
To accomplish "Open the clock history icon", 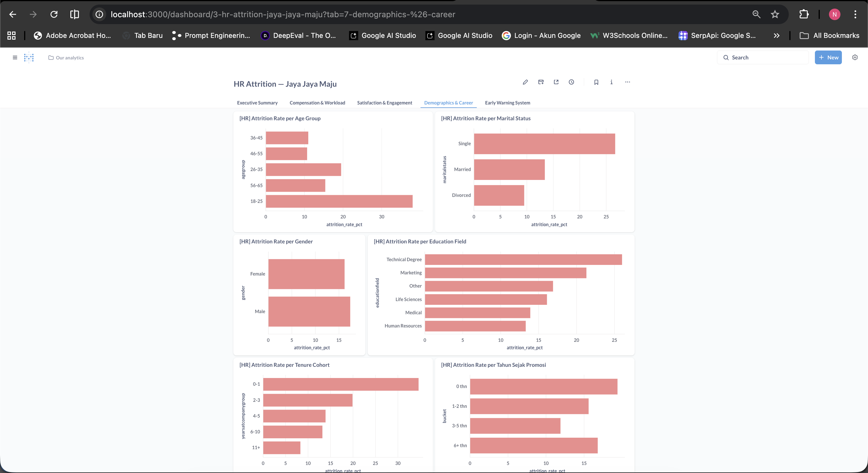I will (x=571, y=82).
